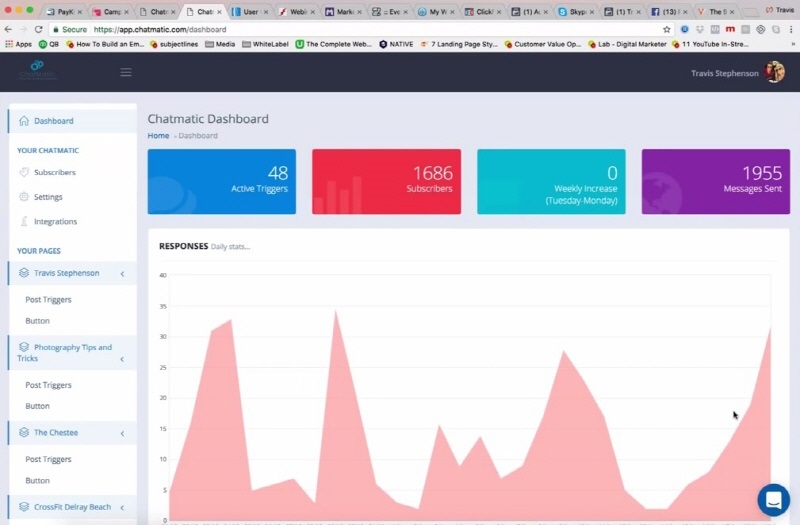Click the Integrations sidebar icon
Screen dimensions: 800x525
[24, 221]
